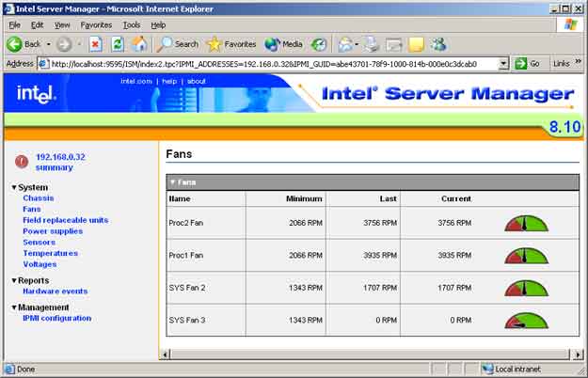Open the IPMI configuration link
The image size is (588, 378).
tap(56, 318)
